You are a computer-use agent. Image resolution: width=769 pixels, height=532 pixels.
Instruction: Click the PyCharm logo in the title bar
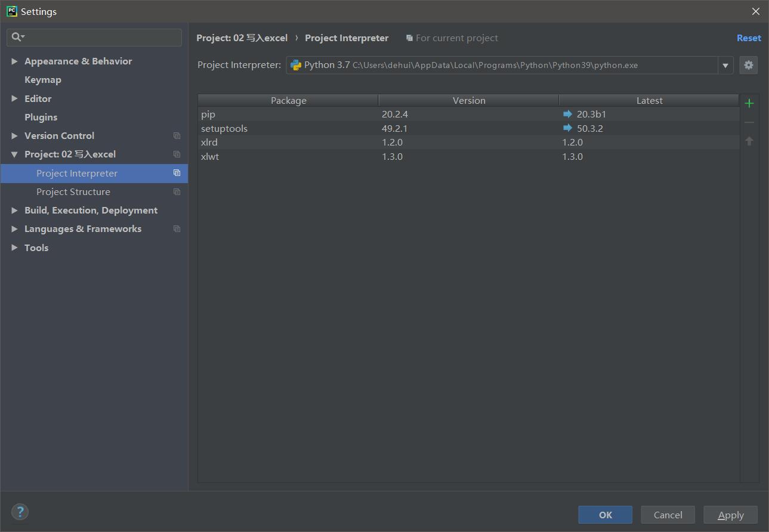pyautogui.click(x=11, y=11)
